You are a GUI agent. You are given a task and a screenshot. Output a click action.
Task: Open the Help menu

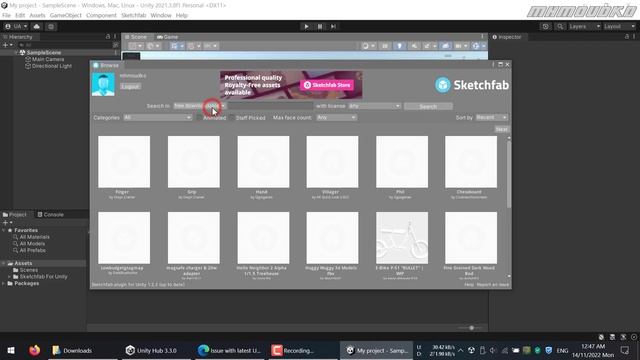pyautogui.click(x=182, y=16)
